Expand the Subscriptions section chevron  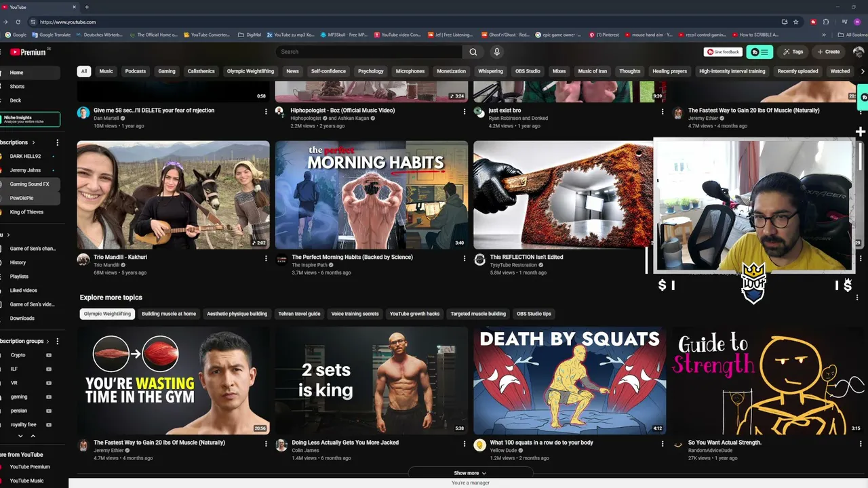(33, 142)
